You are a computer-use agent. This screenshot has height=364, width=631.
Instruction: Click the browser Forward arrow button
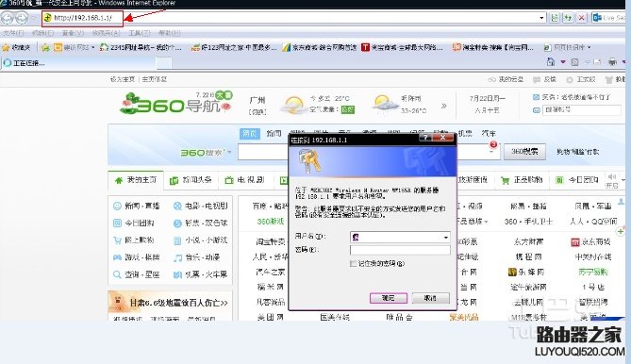click(x=22, y=18)
